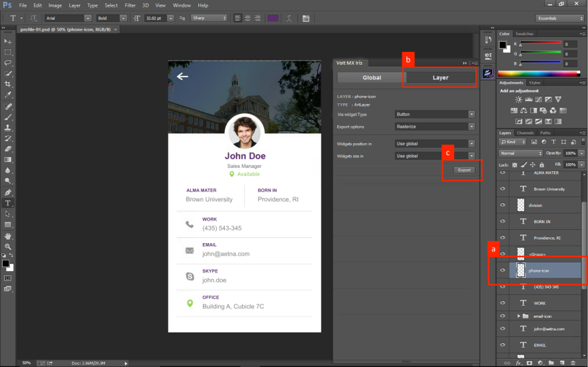
Task: Open the Iris widget Type dropdown
Action: coord(435,115)
